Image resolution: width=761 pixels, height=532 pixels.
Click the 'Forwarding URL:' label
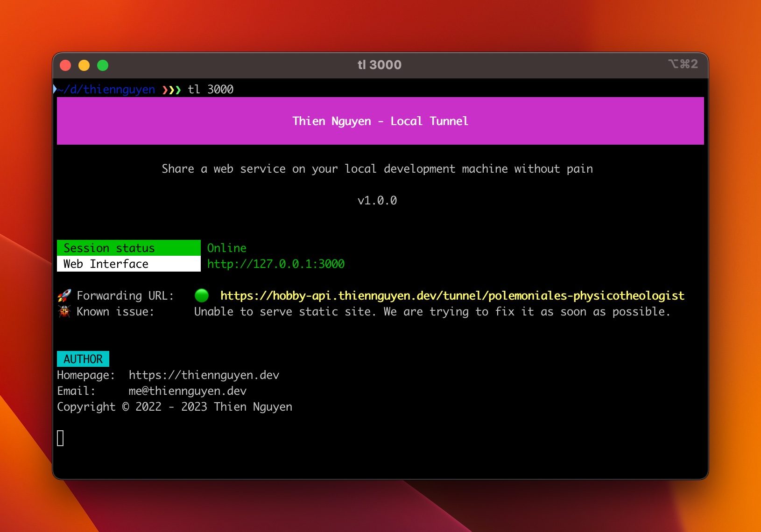click(x=125, y=296)
